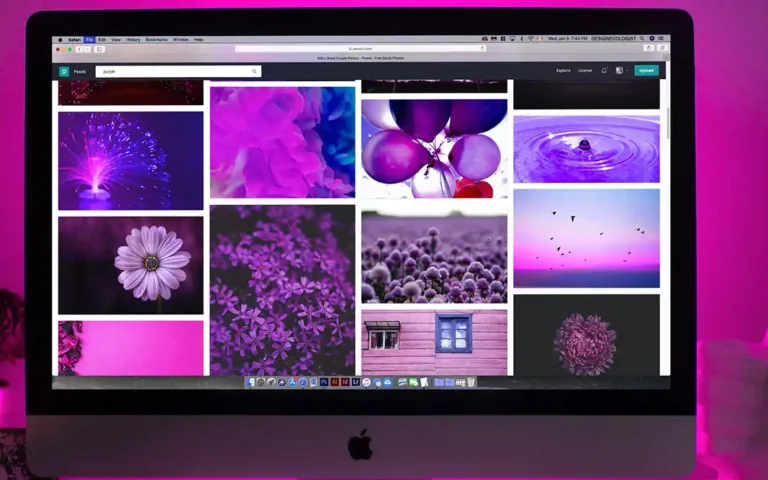Viewport: 768px width, 480px height.
Task: Open the Trash in the dock
Action: [x=471, y=382]
